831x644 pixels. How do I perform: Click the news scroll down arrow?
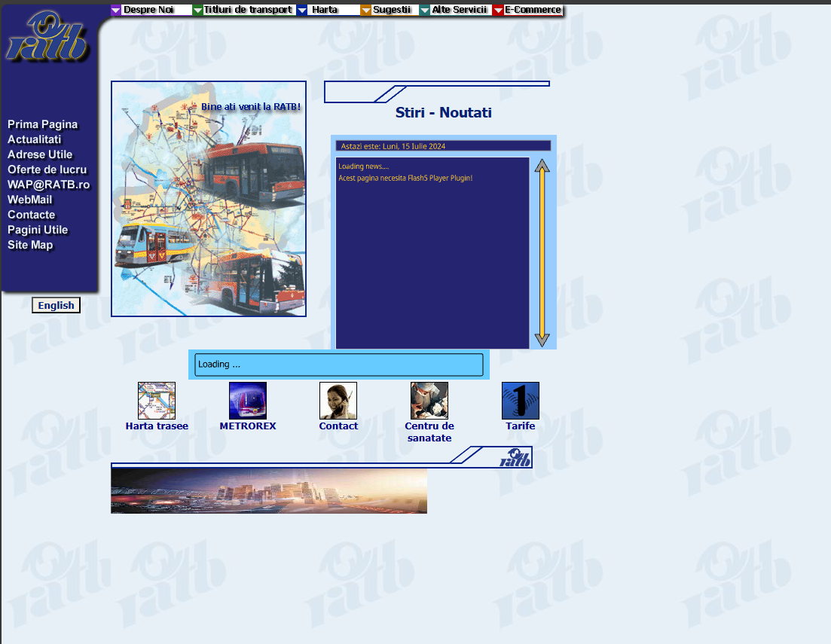(542, 340)
